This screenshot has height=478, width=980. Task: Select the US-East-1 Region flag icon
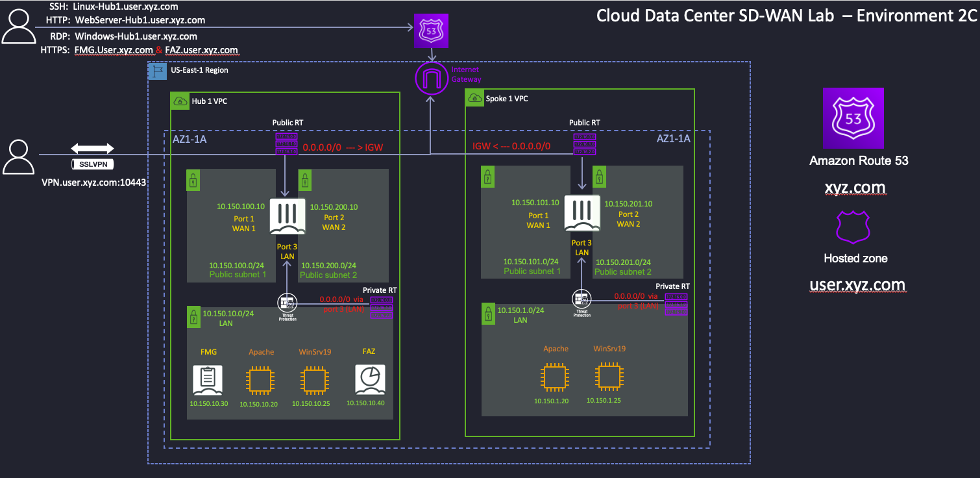[156, 71]
